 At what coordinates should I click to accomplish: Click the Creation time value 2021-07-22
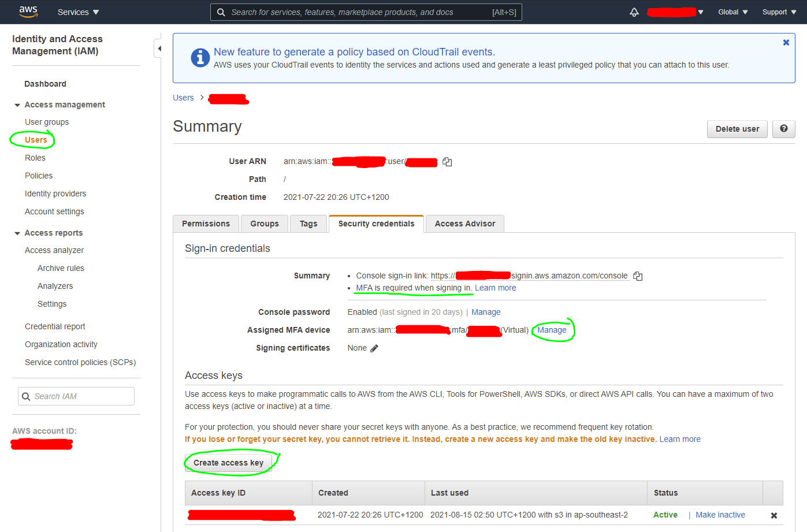tap(336, 197)
